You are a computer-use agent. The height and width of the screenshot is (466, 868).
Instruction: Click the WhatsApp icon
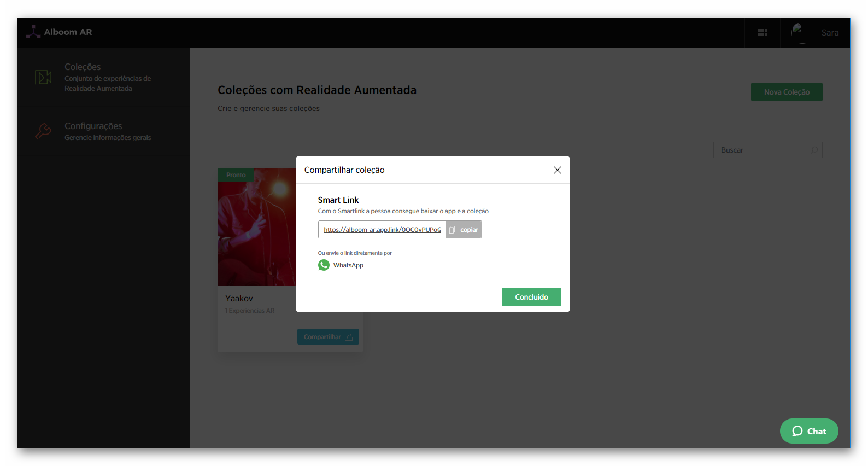click(x=324, y=265)
